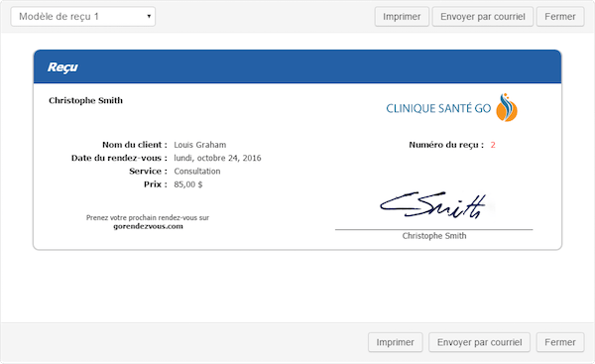Click the top Fermer button

560,17
